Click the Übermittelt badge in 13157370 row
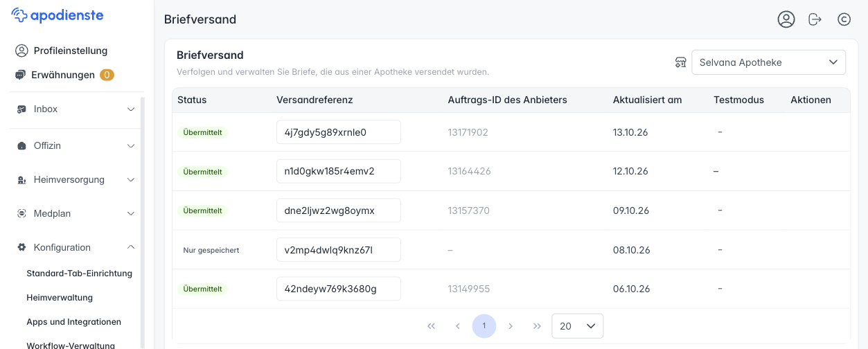 coord(202,211)
